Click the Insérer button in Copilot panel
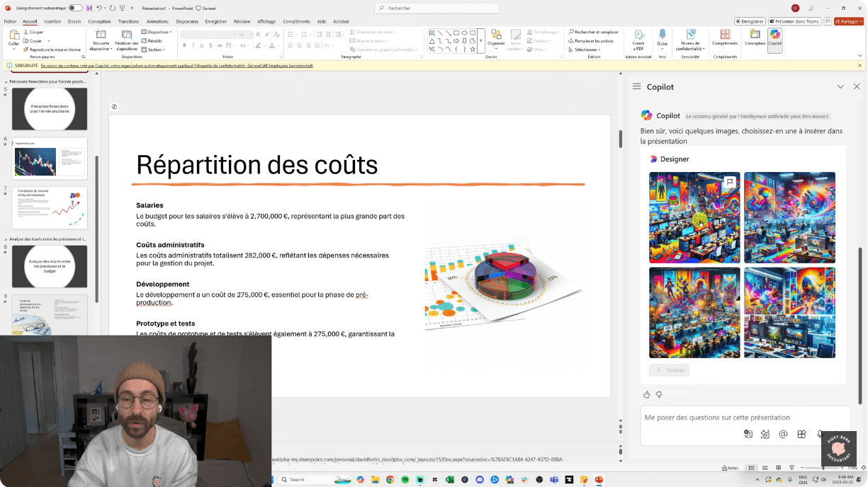Screen dimensions: 868x487 669,369
